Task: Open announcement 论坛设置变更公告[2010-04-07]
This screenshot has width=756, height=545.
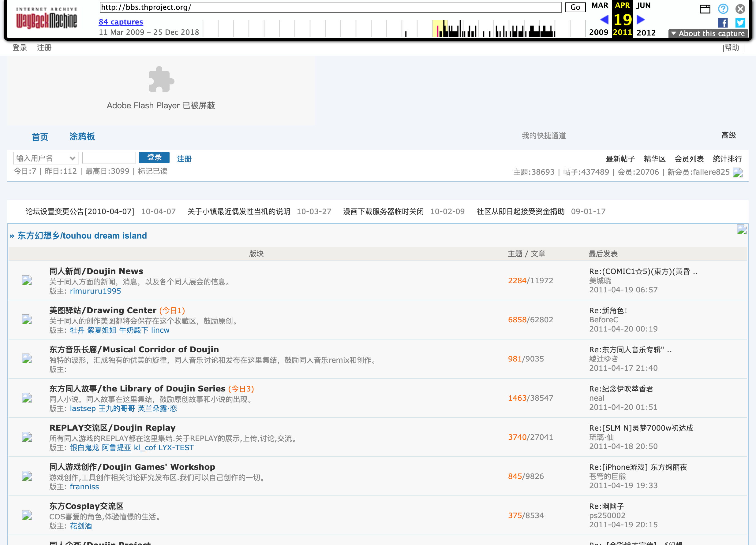Action: [x=80, y=212]
